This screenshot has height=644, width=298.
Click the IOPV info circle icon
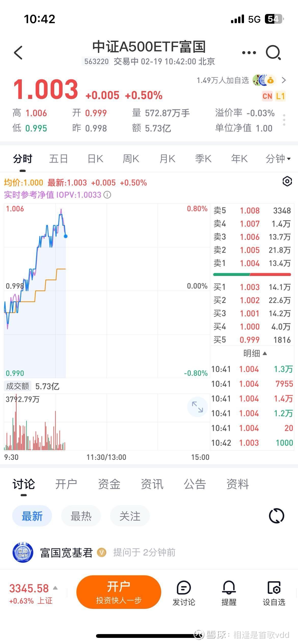tap(107, 195)
